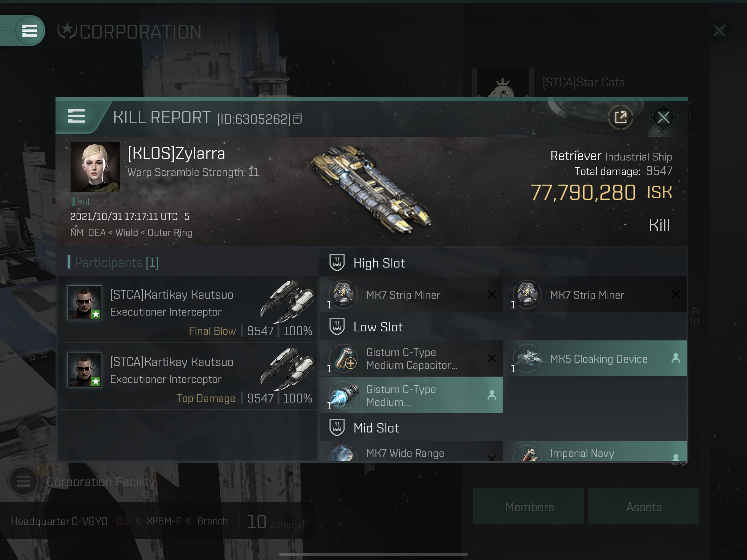The height and width of the screenshot is (560, 747).
Task: Open the main corporation menu button
Action: coord(29,31)
